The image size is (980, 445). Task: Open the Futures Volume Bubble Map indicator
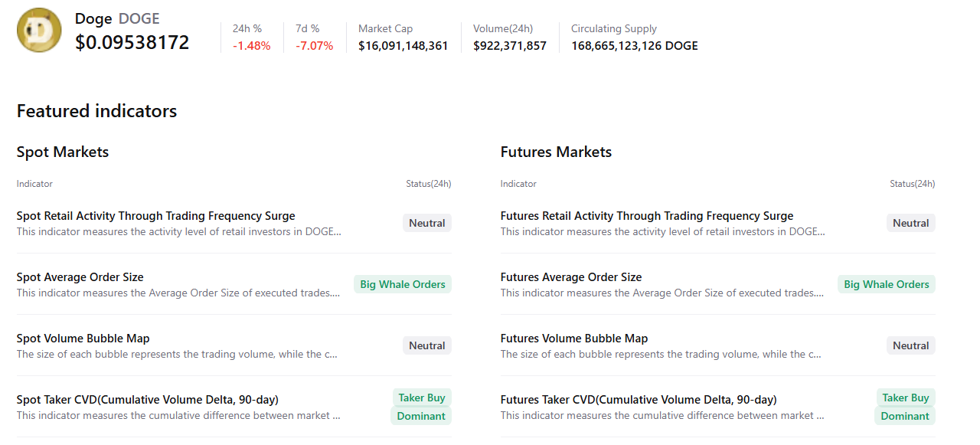[x=573, y=338]
